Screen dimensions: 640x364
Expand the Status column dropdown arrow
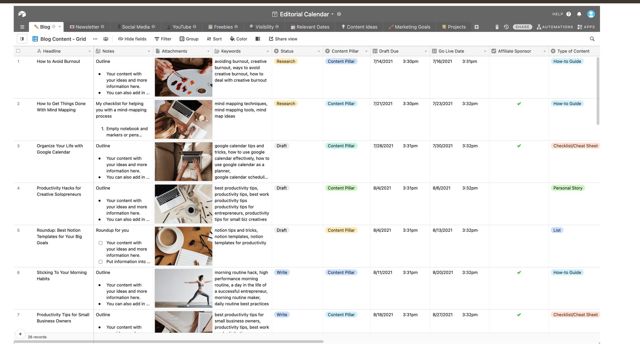(318, 51)
